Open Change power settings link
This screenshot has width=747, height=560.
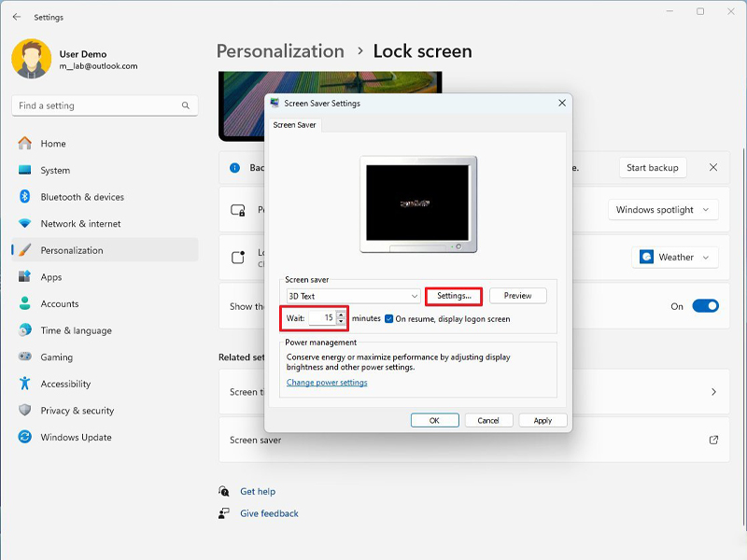(327, 383)
